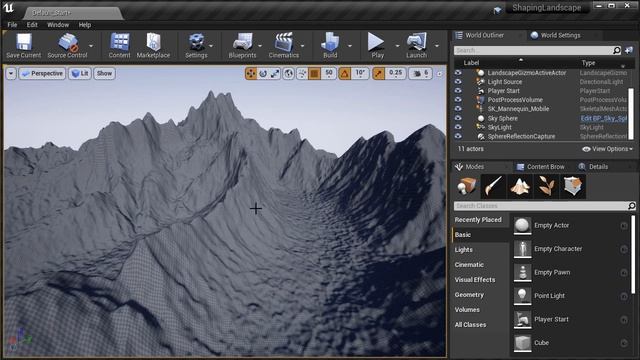The height and width of the screenshot is (360, 640).
Task: Click the search magnifier in World Outliner
Action: [x=617, y=50]
